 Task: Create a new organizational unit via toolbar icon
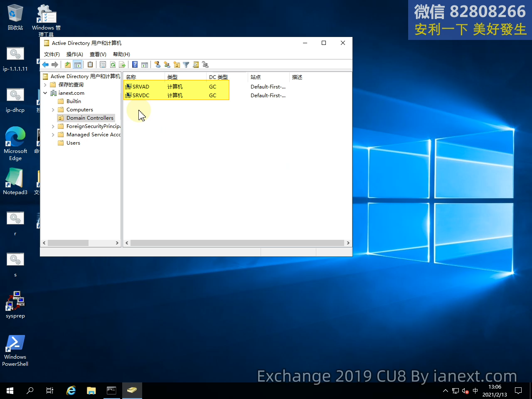(177, 65)
